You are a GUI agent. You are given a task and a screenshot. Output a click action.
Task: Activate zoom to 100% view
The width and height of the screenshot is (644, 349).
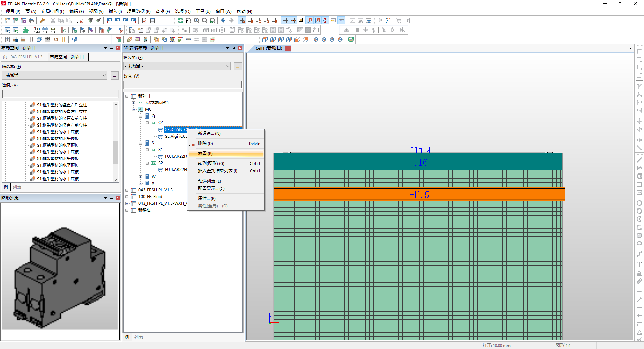tap(212, 20)
